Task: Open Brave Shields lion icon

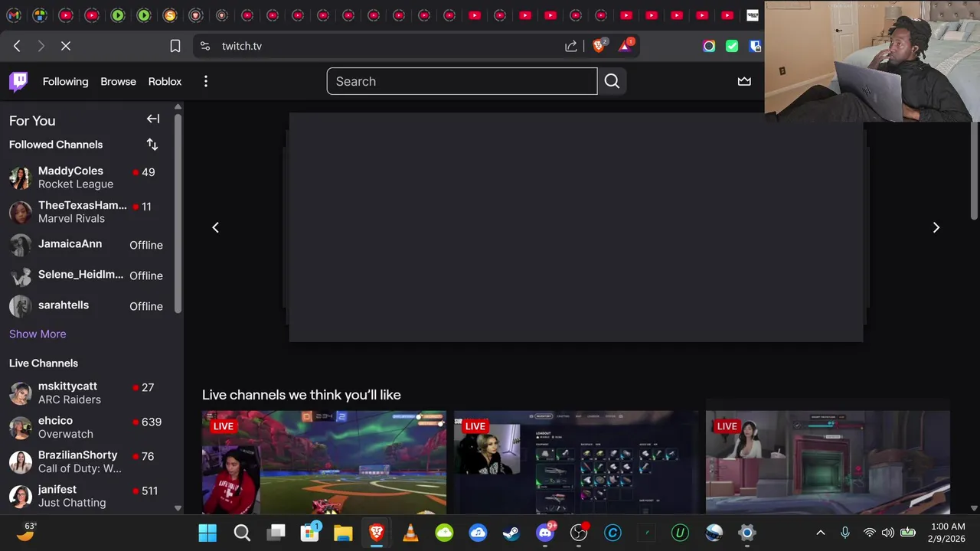Action: pyautogui.click(x=599, y=46)
